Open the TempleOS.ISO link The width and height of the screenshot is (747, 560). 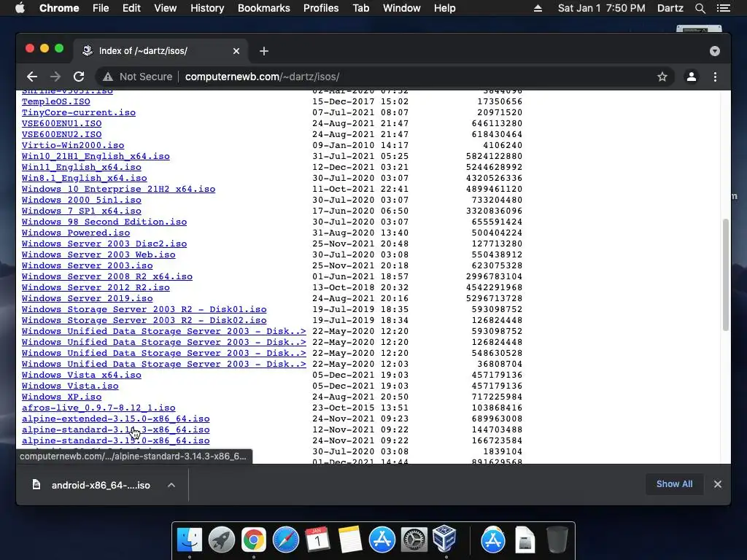click(x=55, y=101)
